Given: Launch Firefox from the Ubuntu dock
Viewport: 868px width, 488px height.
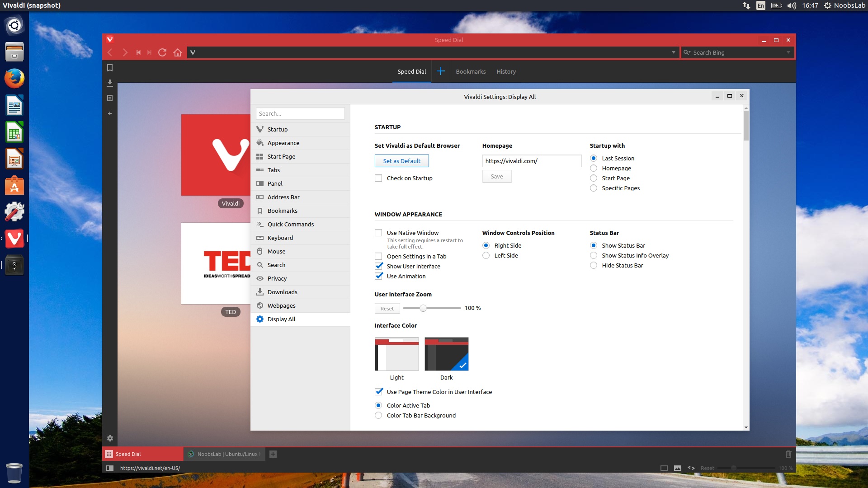Looking at the screenshot, I should [x=14, y=79].
